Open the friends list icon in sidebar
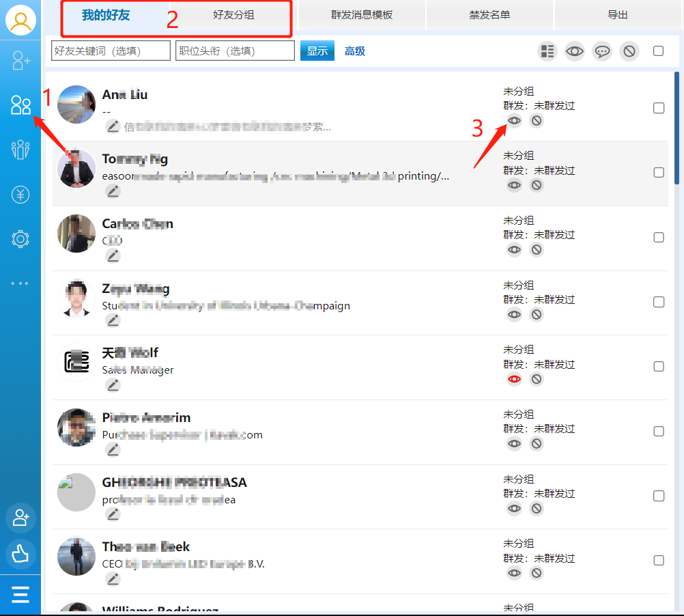Screen dimensions: 684x616 20,105
